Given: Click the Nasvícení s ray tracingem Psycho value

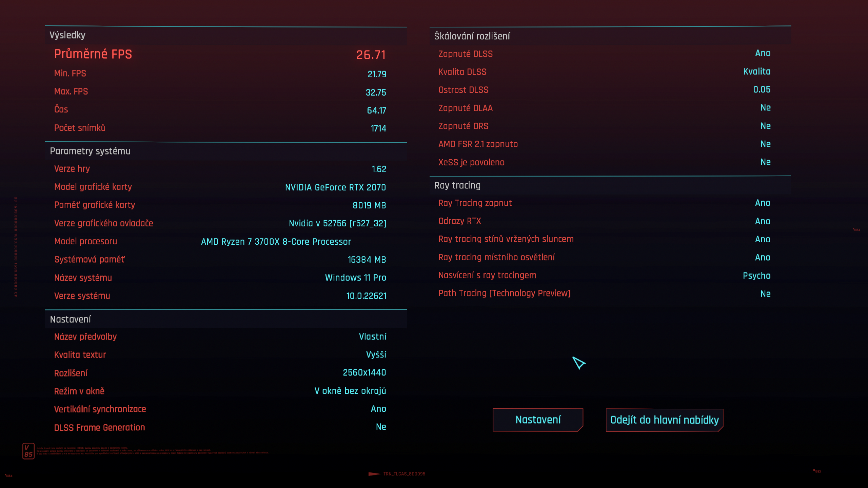Looking at the screenshot, I should point(756,276).
